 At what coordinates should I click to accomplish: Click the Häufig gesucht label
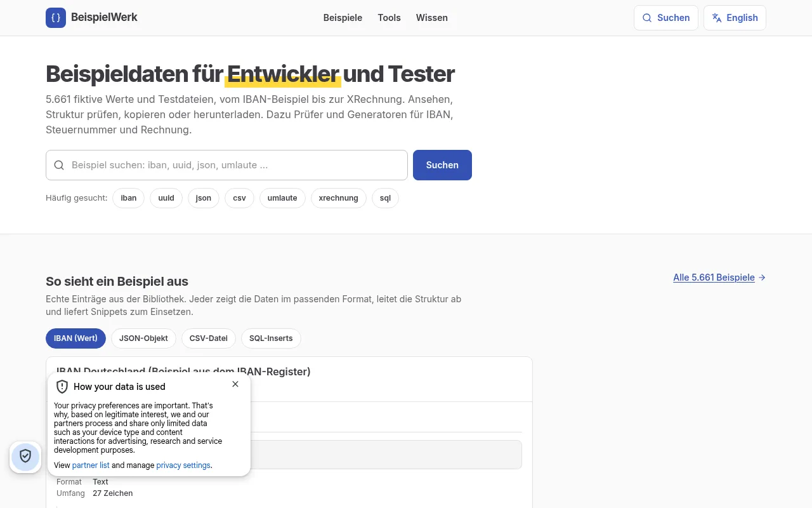76,198
